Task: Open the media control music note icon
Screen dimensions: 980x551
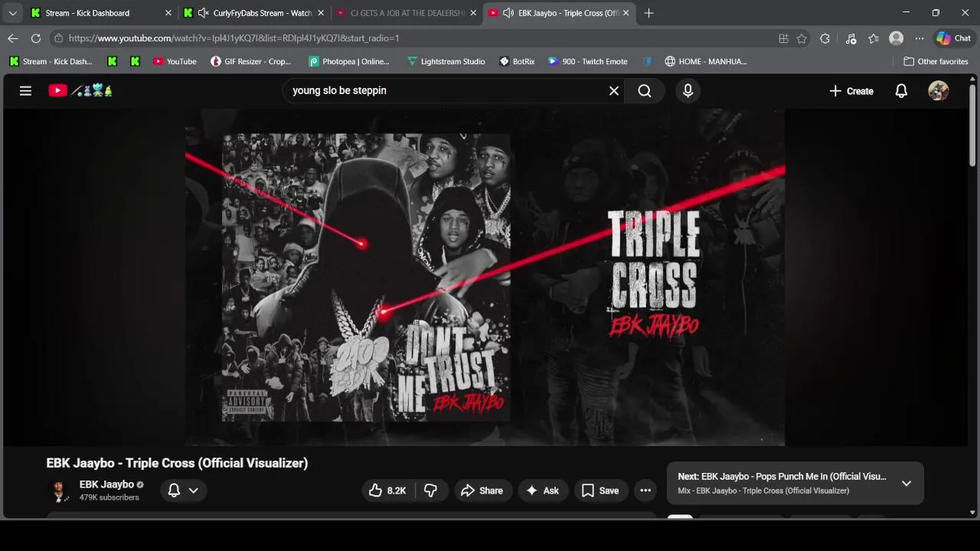Action: click(x=851, y=38)
